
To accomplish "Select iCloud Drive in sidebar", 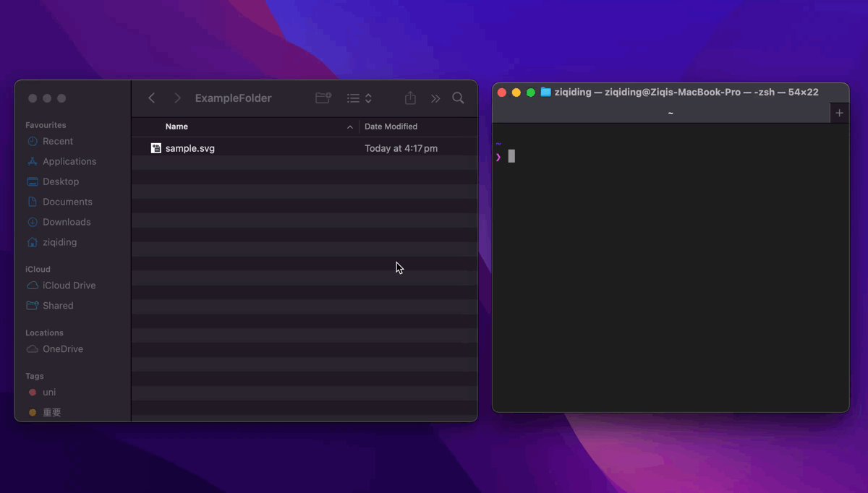I will (69, 286).
